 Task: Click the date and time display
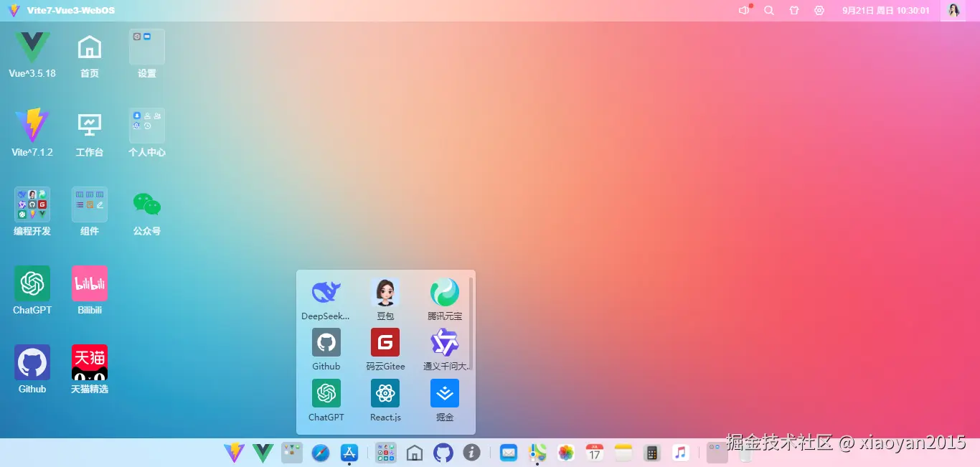886,10
